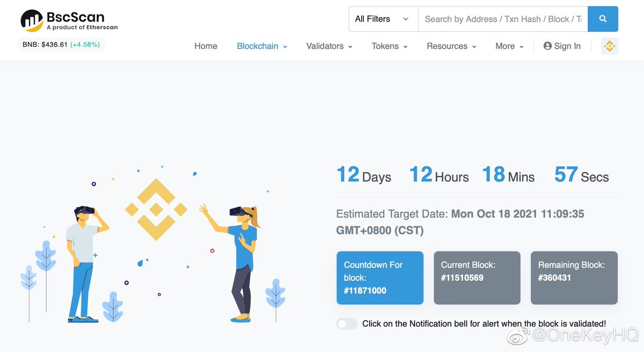644x352 pixels.
Task: Expand the Validators menu
Action: coord(329,46)
